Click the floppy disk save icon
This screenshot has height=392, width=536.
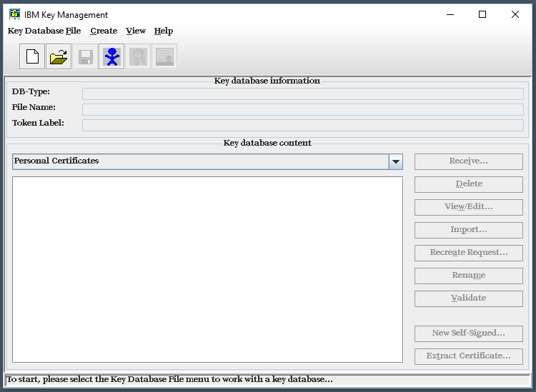[x=85, y=56]
